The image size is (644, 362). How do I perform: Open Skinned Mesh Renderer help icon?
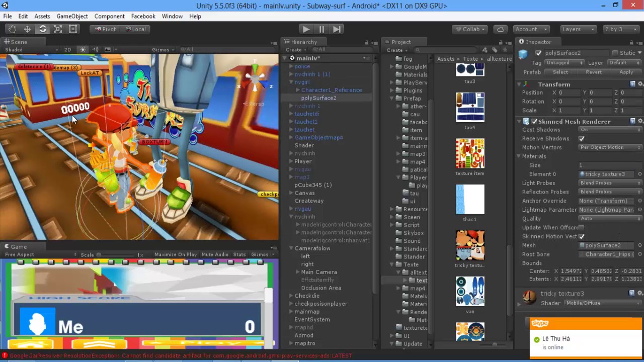tap(632, 121)
